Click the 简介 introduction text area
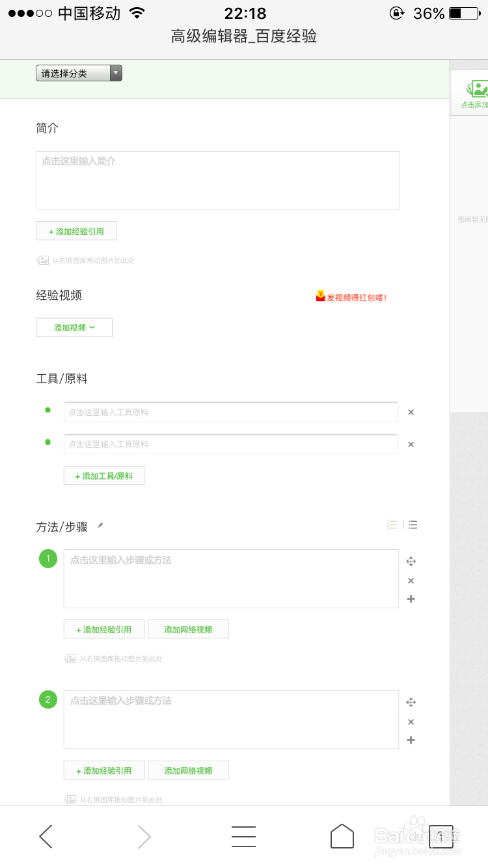The height and width of the screenshot is (868, 488). click(x=217, y=180)
